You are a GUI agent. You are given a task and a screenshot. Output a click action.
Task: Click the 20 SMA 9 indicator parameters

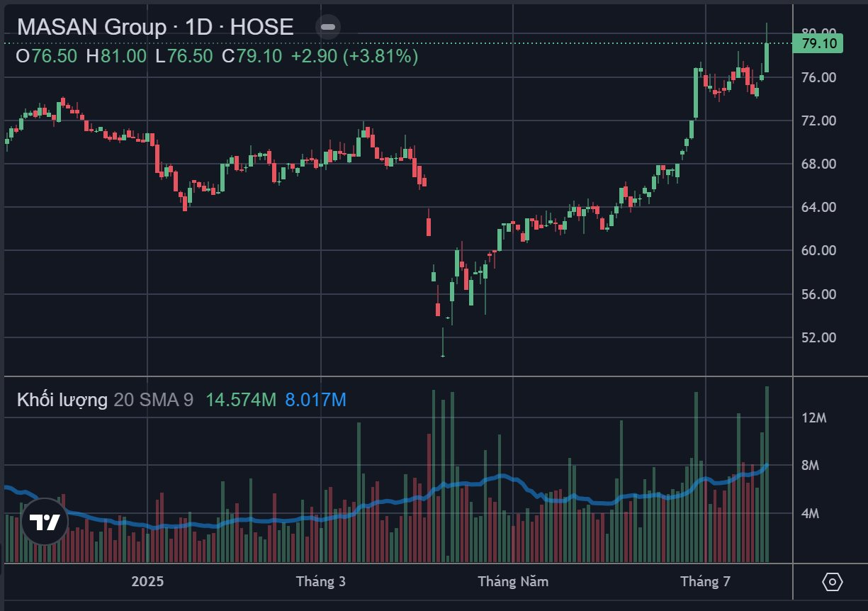[153, 400]
